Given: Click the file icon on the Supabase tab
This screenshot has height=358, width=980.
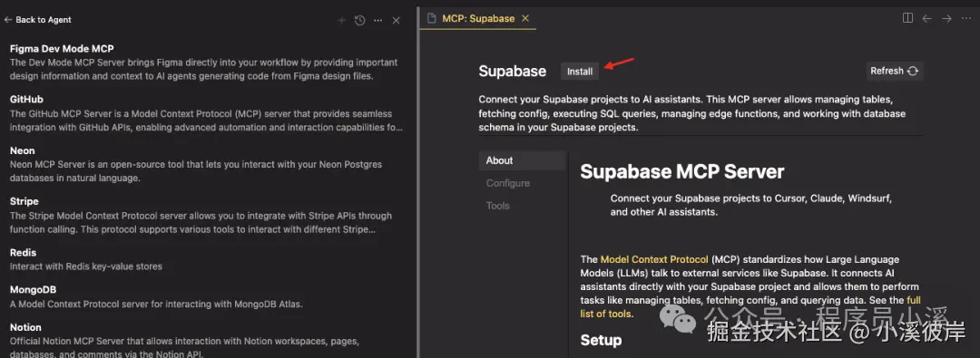Looking at the screenshot, I should [431, 19].
